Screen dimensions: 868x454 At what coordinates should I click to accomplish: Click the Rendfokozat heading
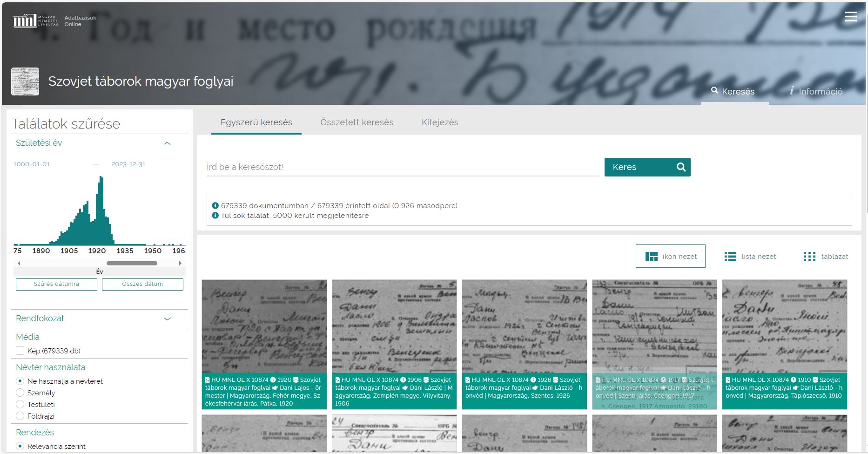tap(40, 318)
